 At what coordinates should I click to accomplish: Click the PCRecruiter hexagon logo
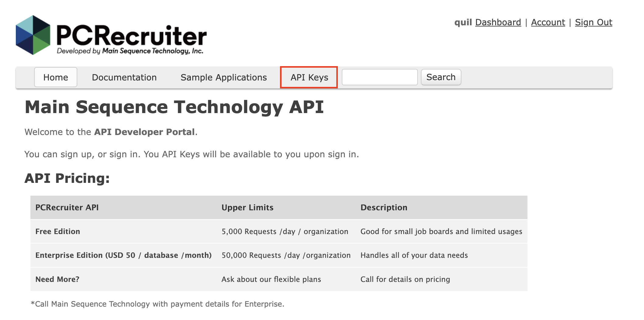coord(33,35)
